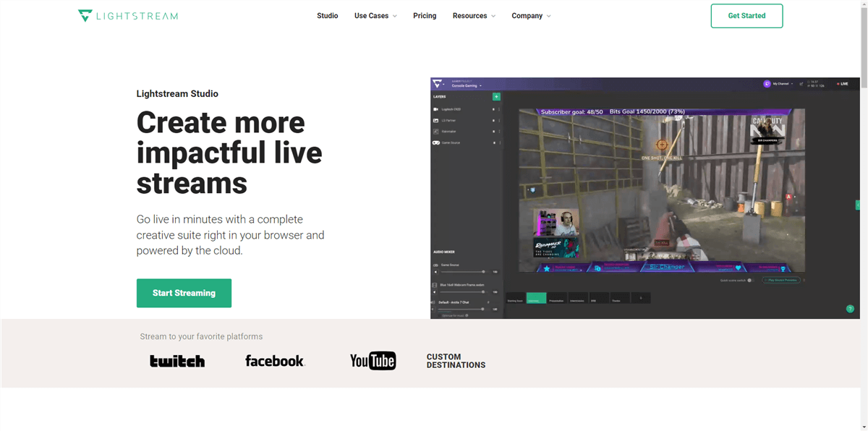Toggle visibility of Game Source layer
This screenshot has width=868, height=431.
point(494,142)
